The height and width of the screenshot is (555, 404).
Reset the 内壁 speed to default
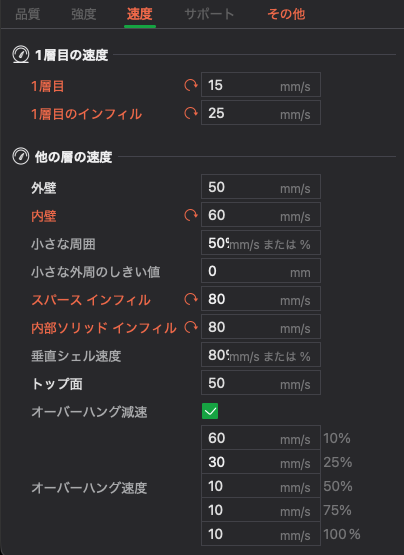[x=191, y=215]
